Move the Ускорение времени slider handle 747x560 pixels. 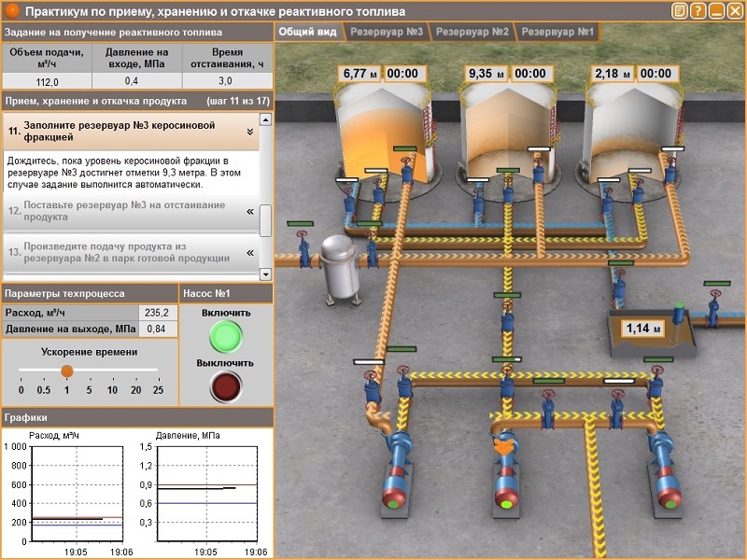coord(67,371)
